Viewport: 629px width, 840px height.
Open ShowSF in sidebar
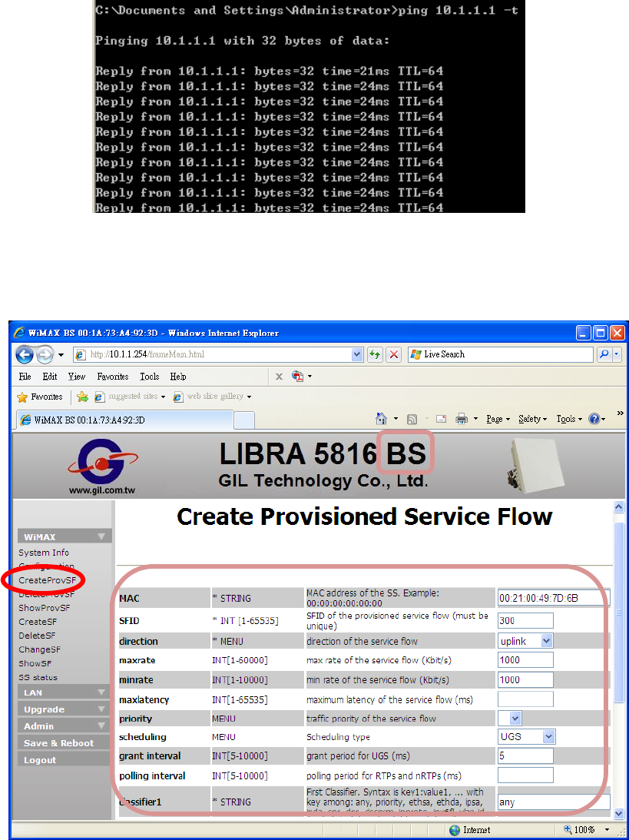click(35, 663)
